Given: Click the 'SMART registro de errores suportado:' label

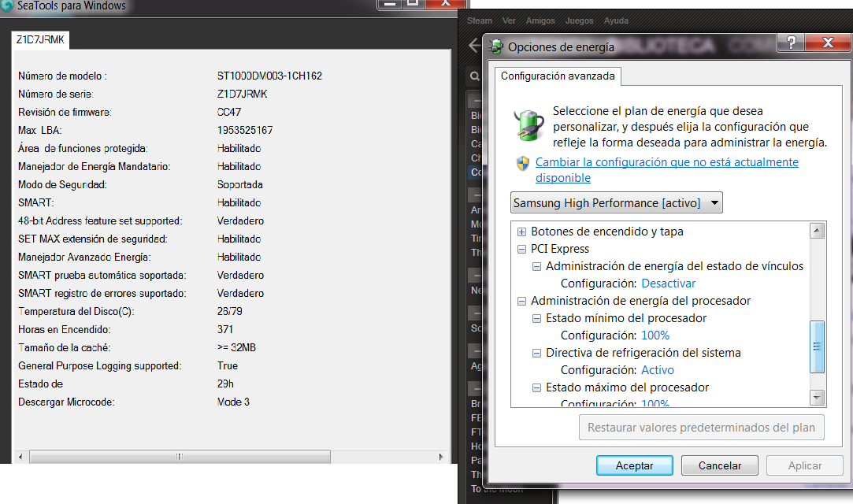Looking at the screenshot, I should [102, 293].
